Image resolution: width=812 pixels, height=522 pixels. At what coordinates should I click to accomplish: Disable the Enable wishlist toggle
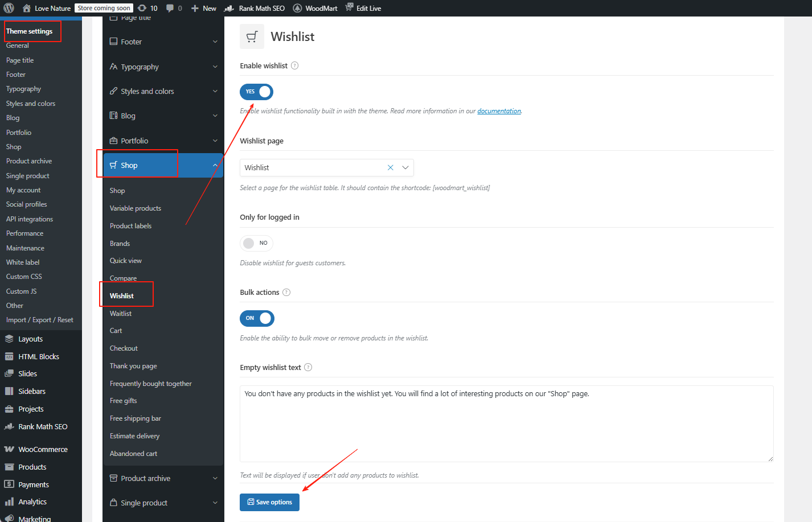point(256,92)
